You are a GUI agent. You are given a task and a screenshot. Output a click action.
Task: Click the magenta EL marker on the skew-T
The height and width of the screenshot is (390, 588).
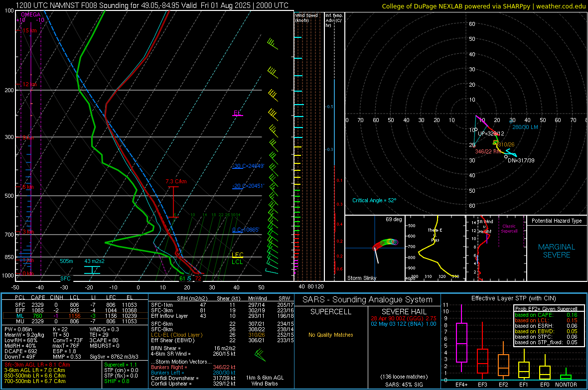(x=237, y=113)
